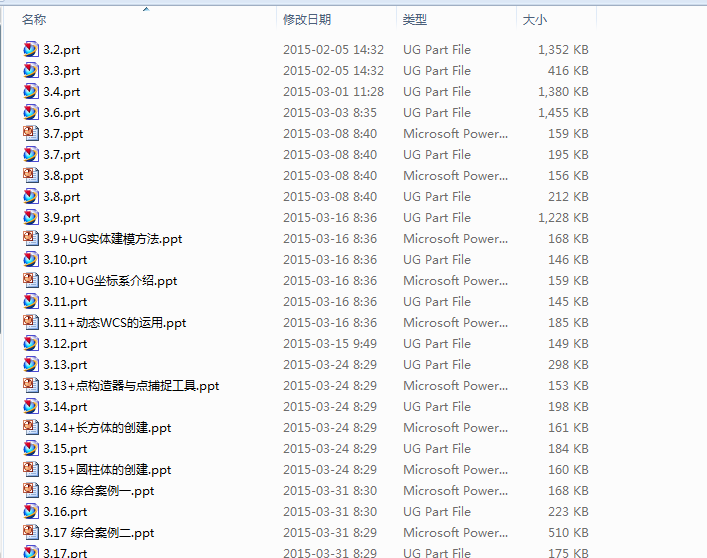
Task: Click the file name 3.10.prt
Action: click(x=65, y=260)
